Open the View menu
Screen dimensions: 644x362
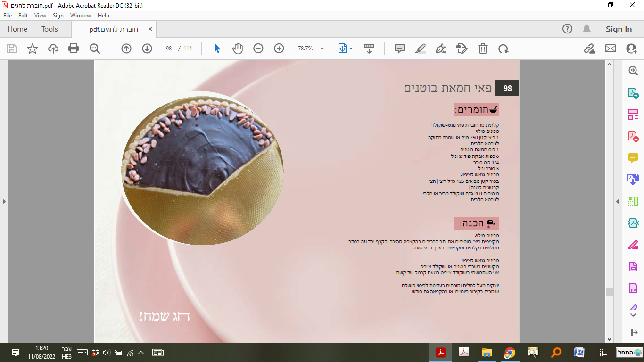point(40,16)
